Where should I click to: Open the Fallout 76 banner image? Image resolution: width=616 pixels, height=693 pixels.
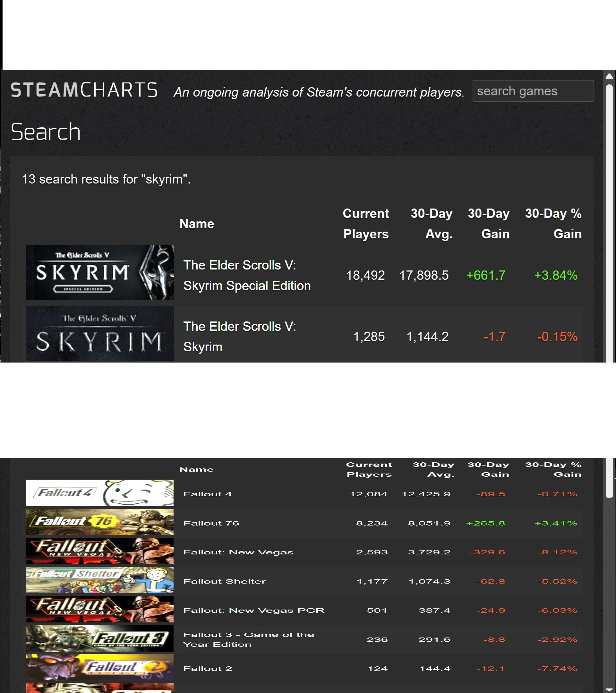pos(100,522)
